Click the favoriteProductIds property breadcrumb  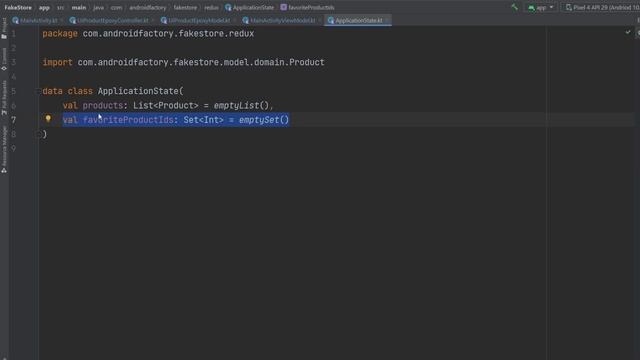(307, 7)
